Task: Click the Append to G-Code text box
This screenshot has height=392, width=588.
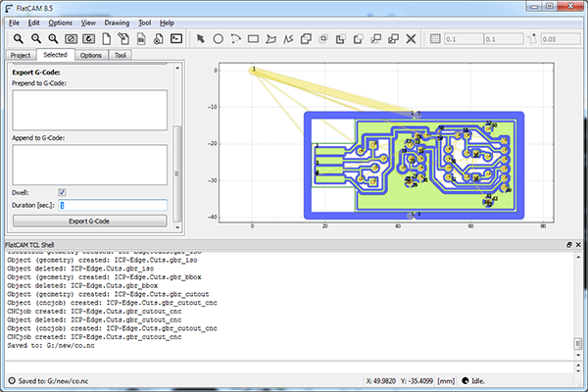Action: pos(89,165)
